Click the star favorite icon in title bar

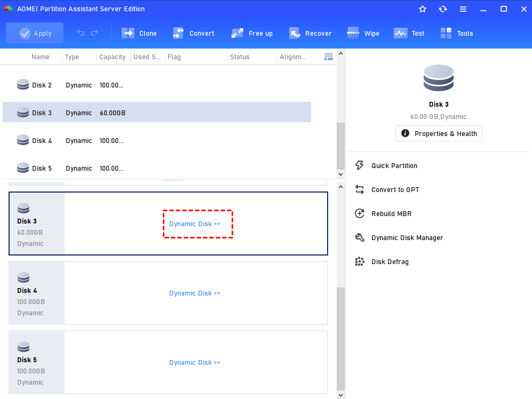click(423, 9)
